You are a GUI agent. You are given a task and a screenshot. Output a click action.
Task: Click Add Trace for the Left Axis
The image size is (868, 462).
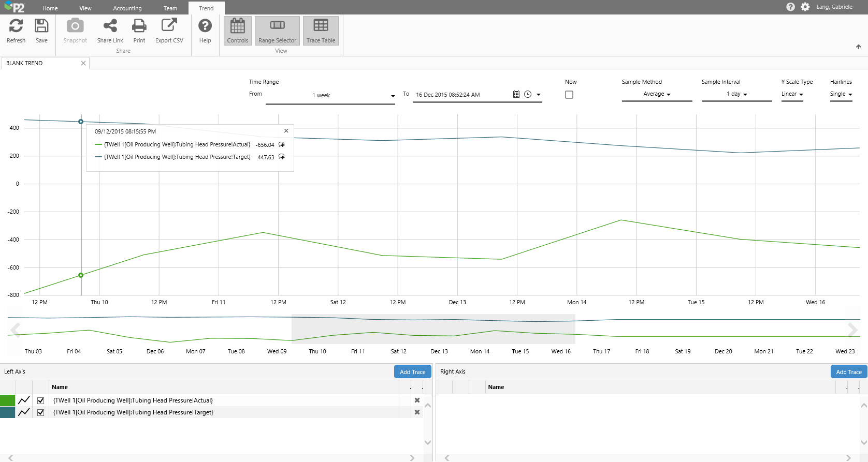(x=412, y=372)
